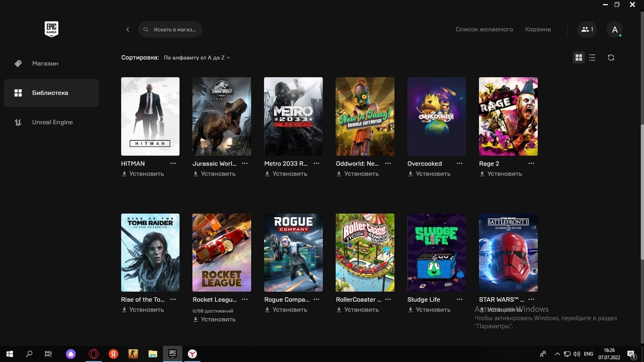Open options menu for Overcooked
The image size is (644, 362).
coord(459,163)
